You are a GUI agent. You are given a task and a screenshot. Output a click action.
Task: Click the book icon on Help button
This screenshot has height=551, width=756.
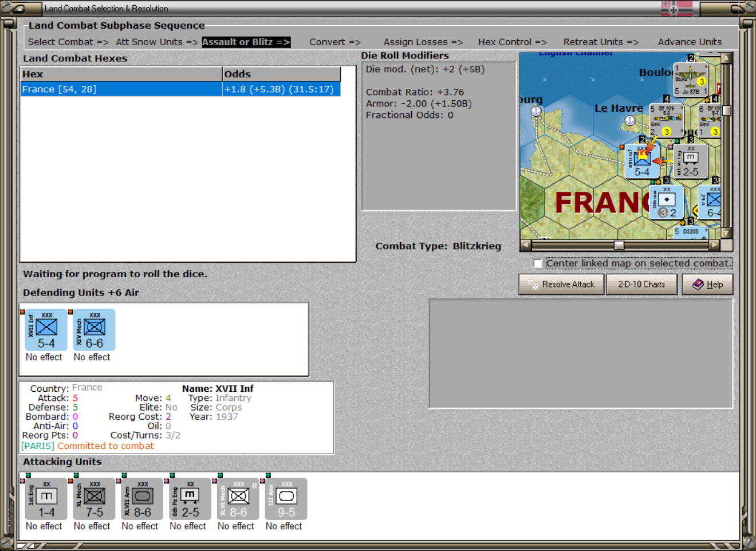[x=698, y=284]
